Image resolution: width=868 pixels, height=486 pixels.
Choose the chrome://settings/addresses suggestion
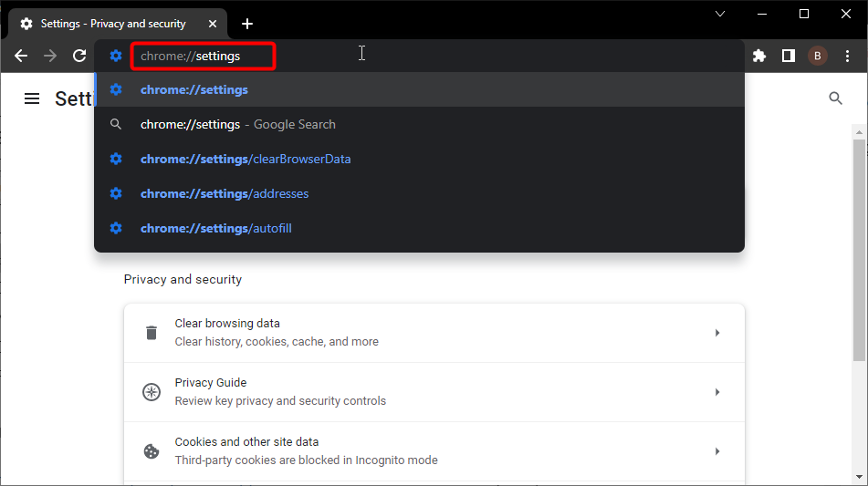coord(420,193)
